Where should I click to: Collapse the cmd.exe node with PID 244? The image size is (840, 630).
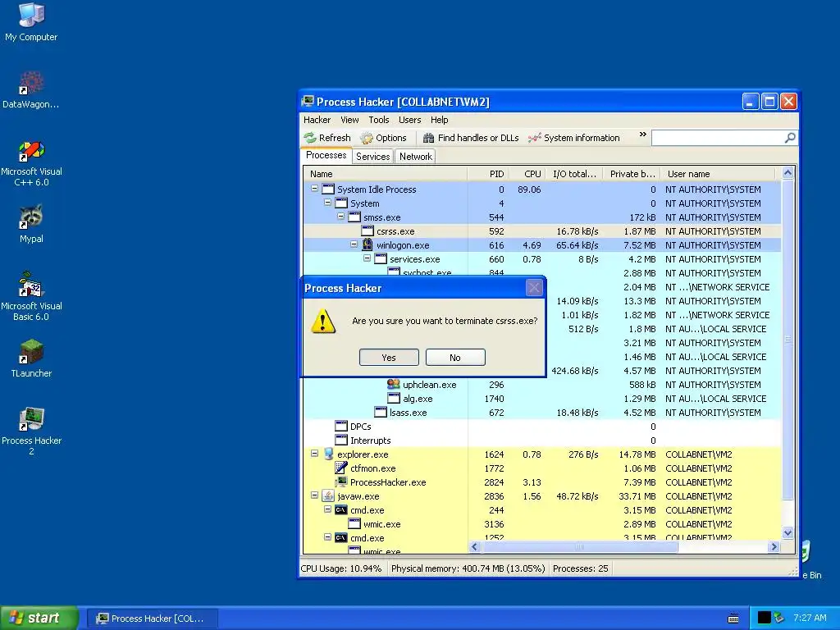coord(328,509)
